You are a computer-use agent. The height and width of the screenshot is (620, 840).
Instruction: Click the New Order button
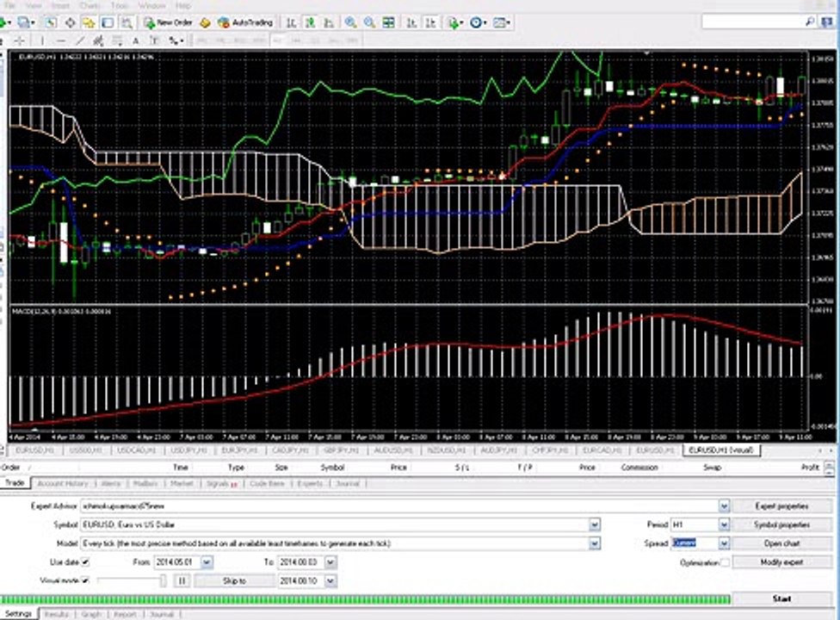coord(168,22)
